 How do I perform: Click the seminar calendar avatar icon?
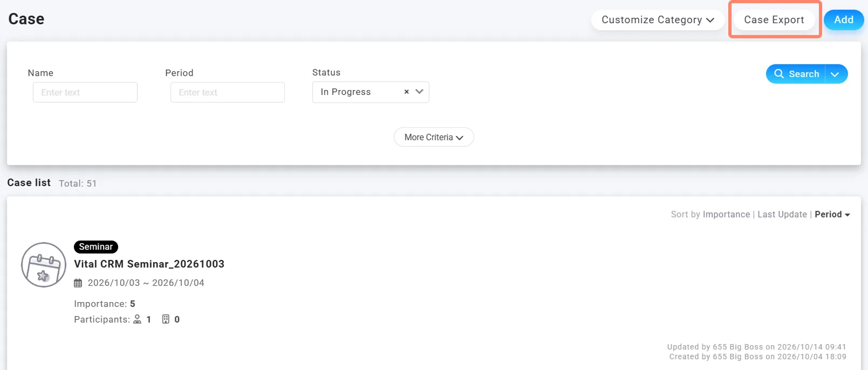tap(44, 265)
